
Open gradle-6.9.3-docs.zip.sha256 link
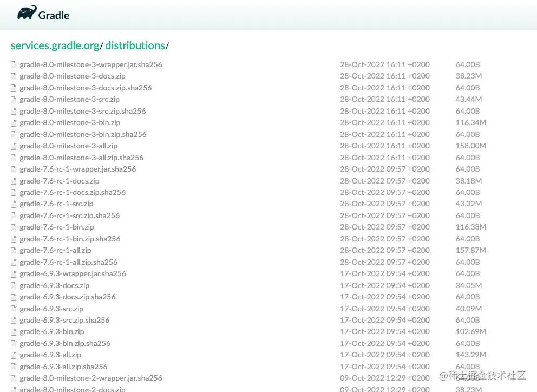(x=68, y=297)
